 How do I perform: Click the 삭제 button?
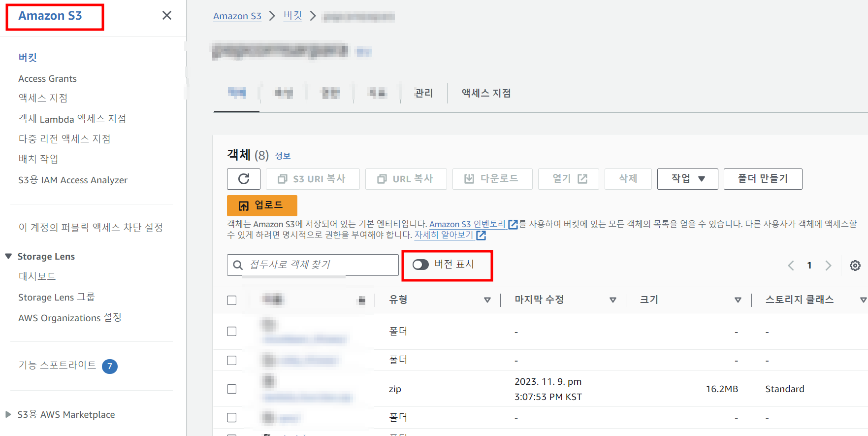pyautogui.click(x=628, y=179)
